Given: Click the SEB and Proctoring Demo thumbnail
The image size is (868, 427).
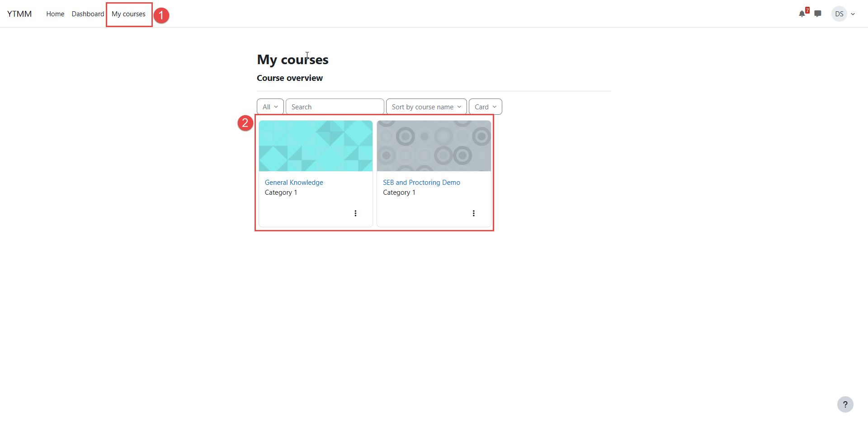Looking at the screenshot, I should (434, 146).
